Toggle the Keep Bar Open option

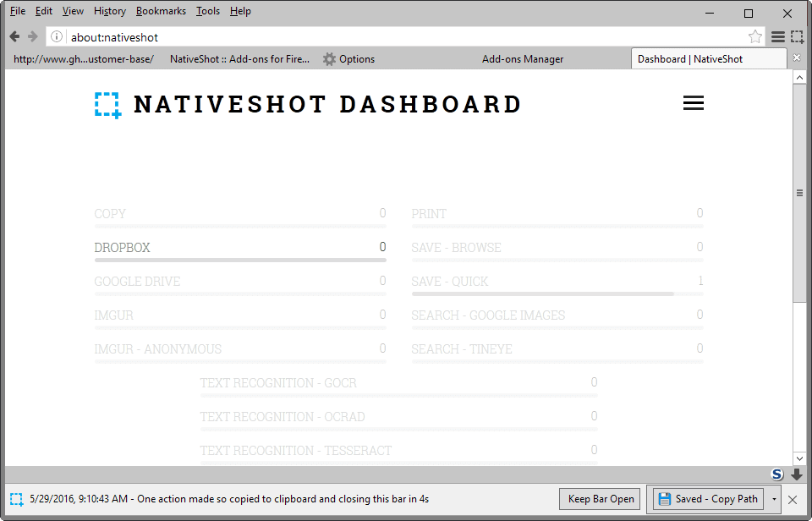point(600,499)
